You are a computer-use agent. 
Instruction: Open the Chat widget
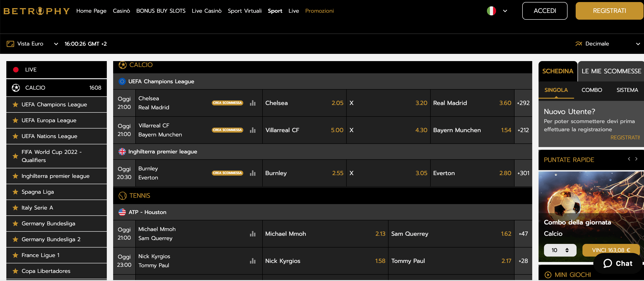618,264
